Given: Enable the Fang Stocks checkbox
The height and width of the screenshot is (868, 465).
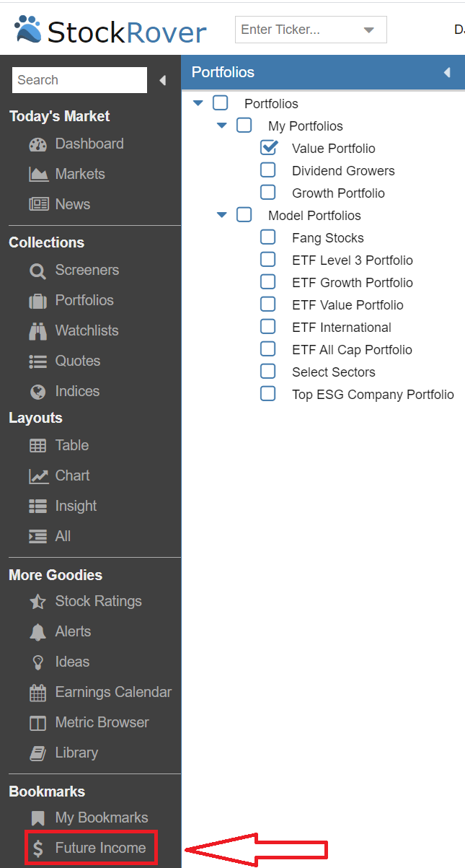Looking at the screenshot, I should tap(268, 237).
